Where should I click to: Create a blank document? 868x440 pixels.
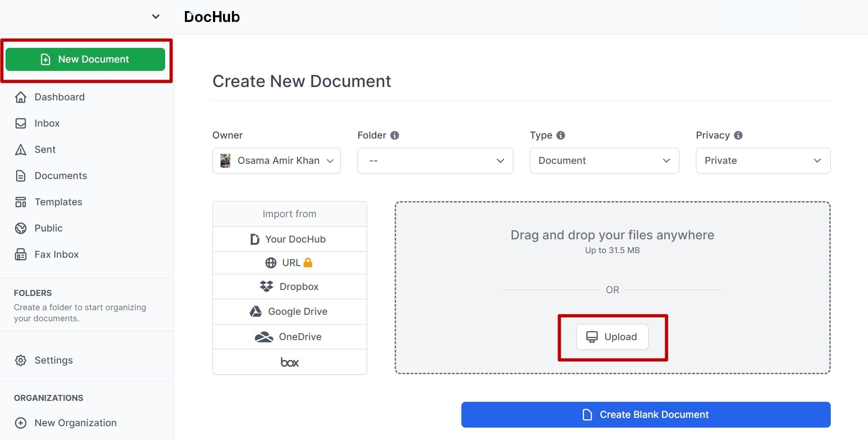[x=646, y=414]
